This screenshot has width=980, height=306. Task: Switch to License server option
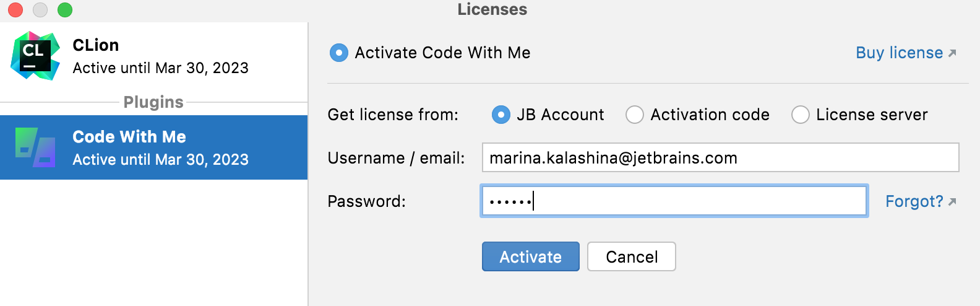(x=801, y=115)
